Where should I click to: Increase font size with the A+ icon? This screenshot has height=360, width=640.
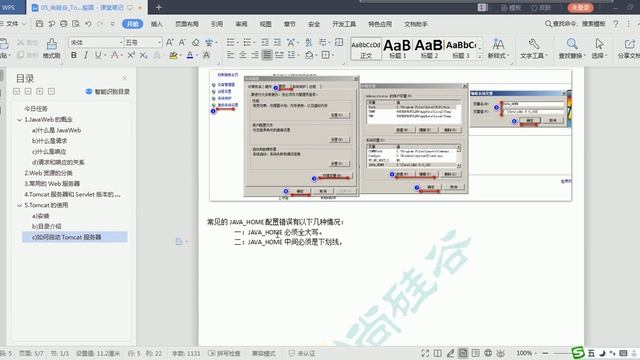[x=170, y=42]
